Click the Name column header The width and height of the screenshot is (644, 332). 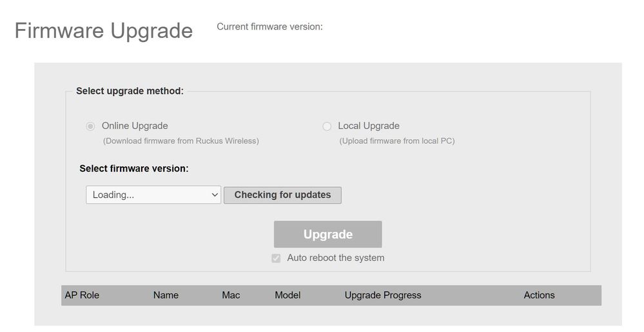point(166,295)
